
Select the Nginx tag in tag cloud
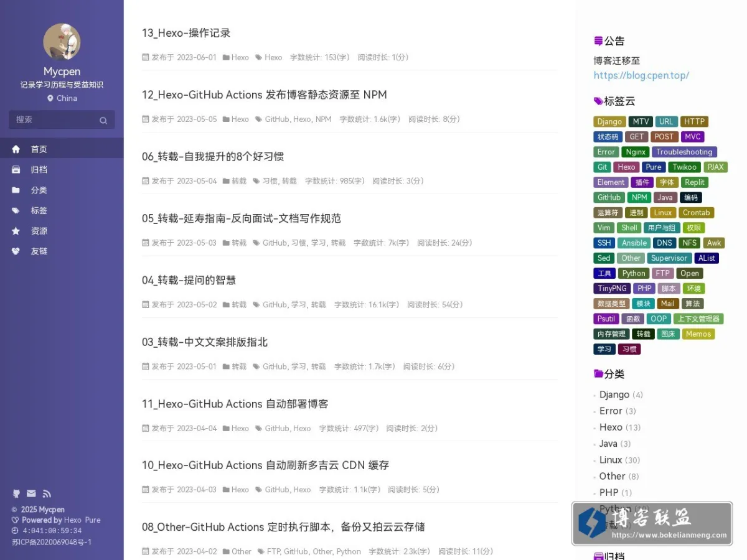point(636,152)
